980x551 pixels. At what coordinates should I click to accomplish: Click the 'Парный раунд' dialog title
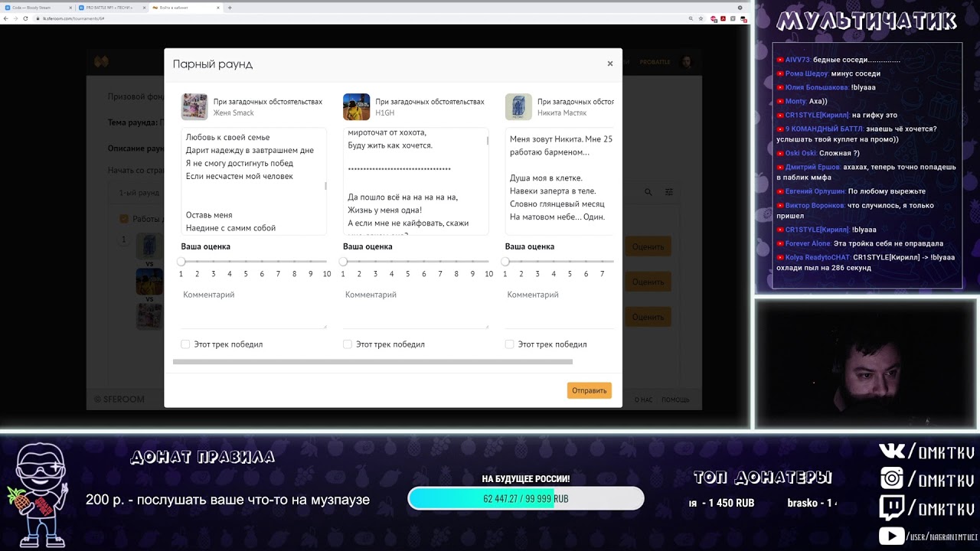click(213, 64)
